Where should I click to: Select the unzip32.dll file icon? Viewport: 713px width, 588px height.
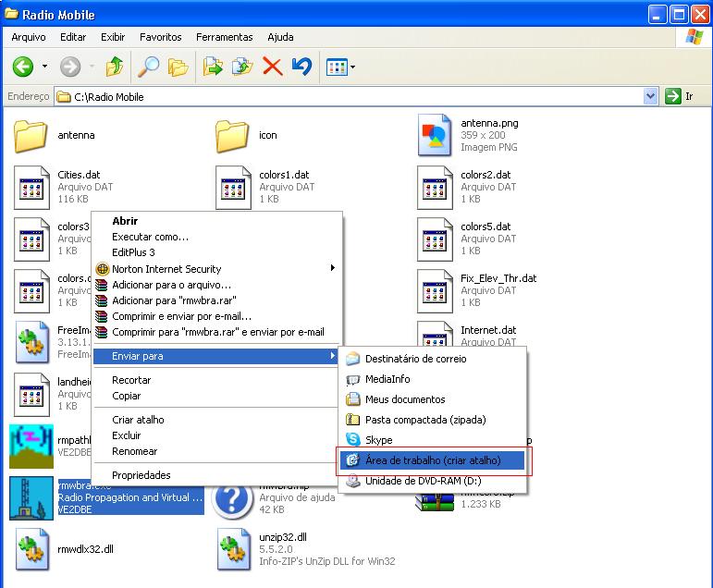[234, 549]
